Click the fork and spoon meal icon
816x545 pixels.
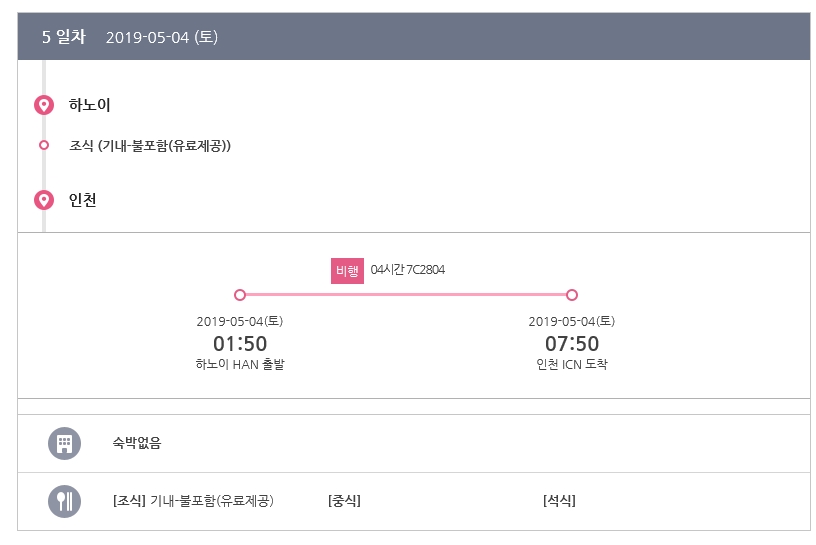[x=65, y=501]
